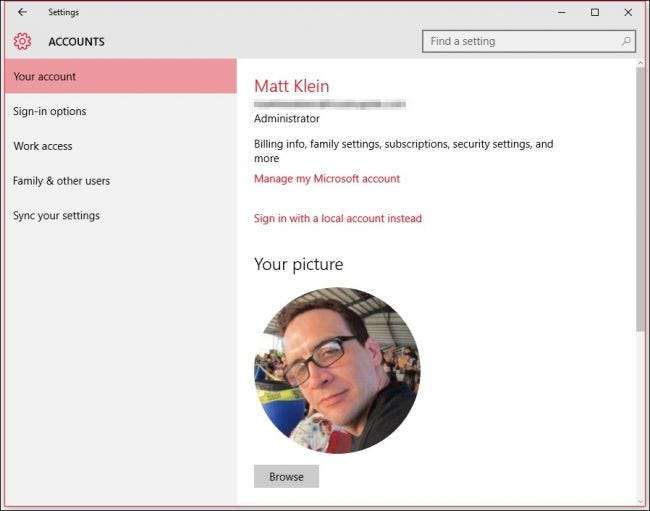Click the Your picture heading
Viewport: 650px width, 511px height.
point(298,264)
